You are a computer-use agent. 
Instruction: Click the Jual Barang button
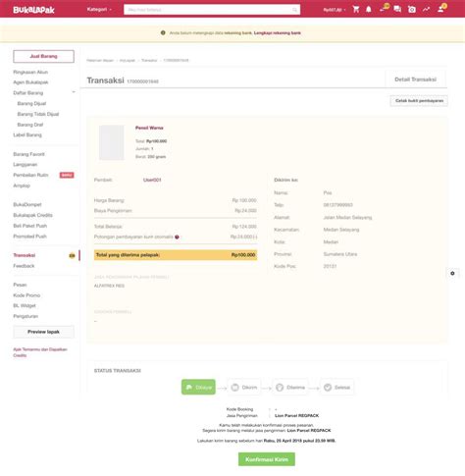(43, 56)
